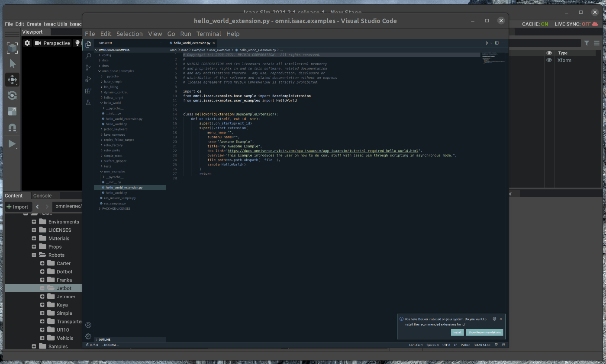The image size is (606, 364).
Task: Select the Isaac Sim Scale tool
Action: (x=12, y=112)
